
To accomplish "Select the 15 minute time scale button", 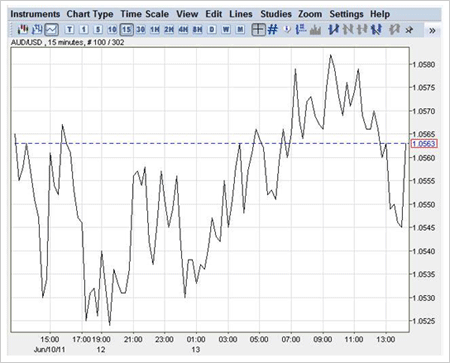I will click(x=126, y=30).
